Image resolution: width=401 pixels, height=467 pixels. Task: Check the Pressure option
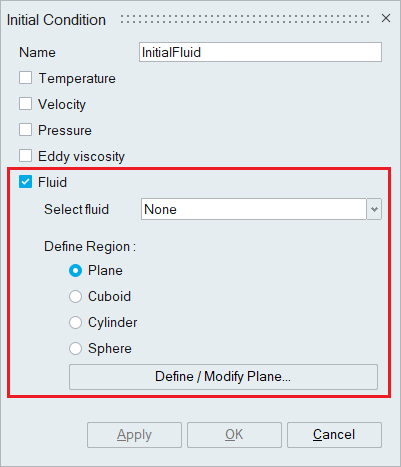25,130
